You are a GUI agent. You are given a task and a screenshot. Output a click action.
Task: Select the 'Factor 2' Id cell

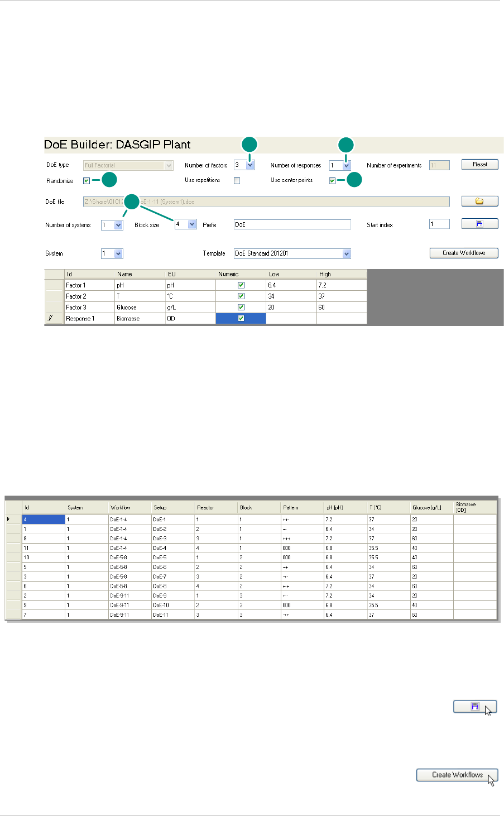coord(89,296)
